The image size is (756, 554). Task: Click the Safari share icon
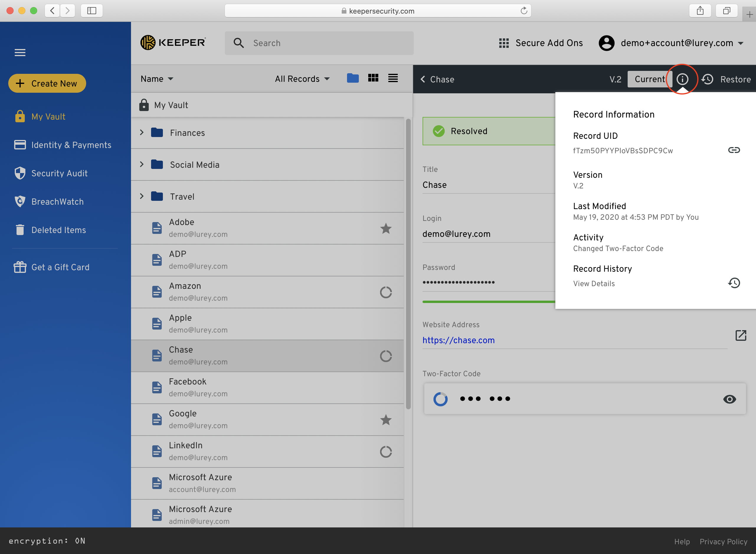tap(700, 11)
